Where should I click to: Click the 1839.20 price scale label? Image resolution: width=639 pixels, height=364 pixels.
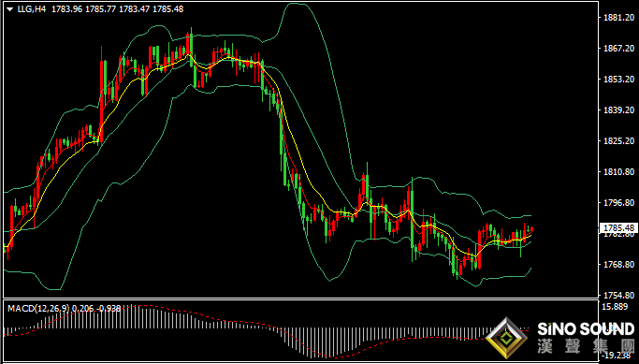(x=620, y=109)
